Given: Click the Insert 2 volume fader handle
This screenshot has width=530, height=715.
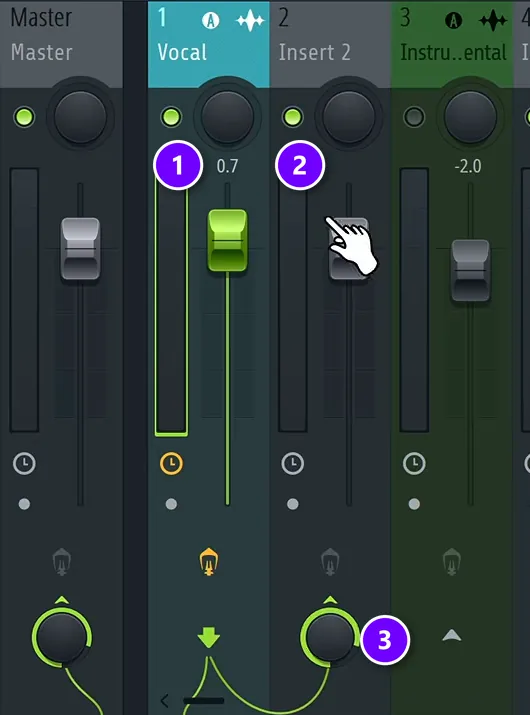Looking at the screenshot, I should pyautogui.click(x=348, y=249).
